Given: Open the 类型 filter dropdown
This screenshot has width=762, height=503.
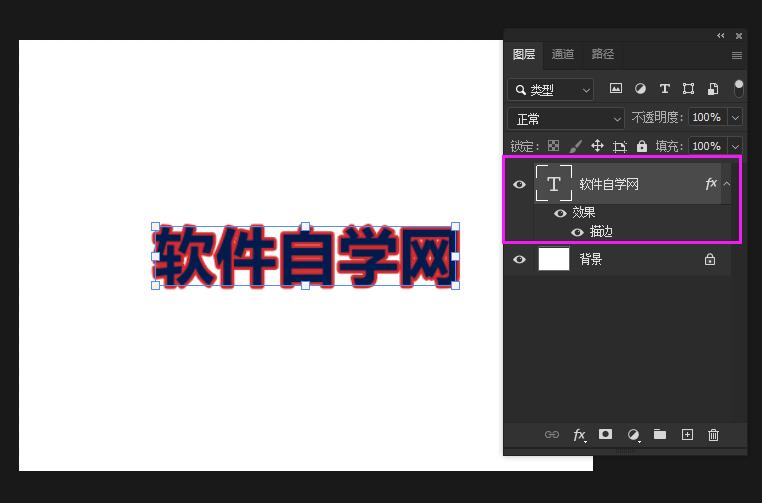Looking at the screenshot, I should click(x=550, y=90).
